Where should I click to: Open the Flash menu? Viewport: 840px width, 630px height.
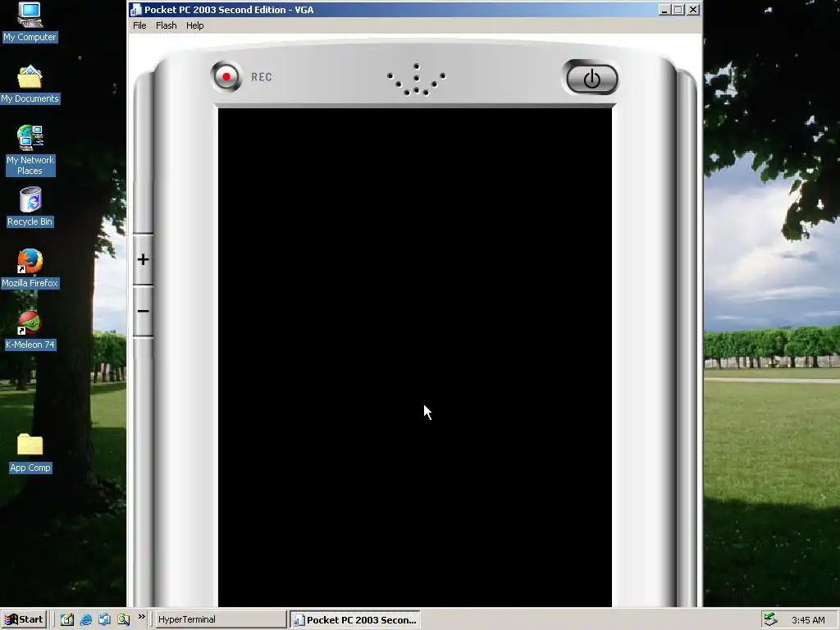click(x=166, y=25)
